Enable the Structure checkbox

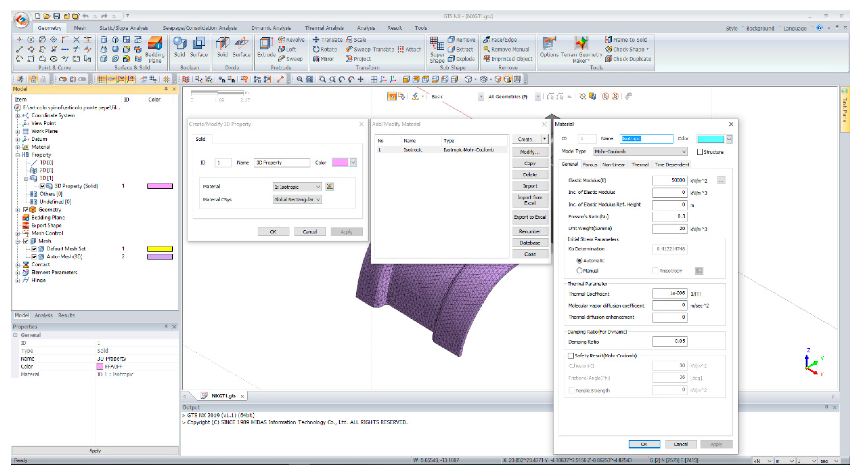tap(700, 152)
